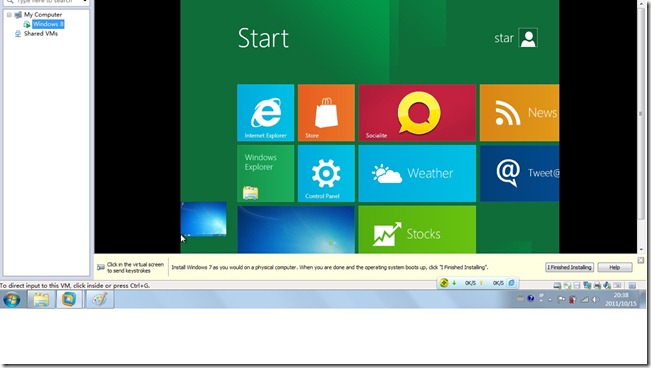Click the IE icon on speed widget
Viewport: 651px width, 368px height.
[512, 283]
